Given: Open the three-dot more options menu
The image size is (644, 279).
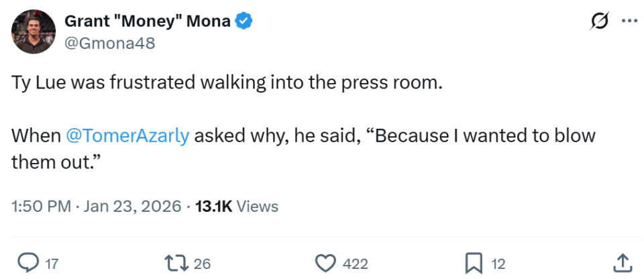Looking at the screenshot, I should coord(629,21).
